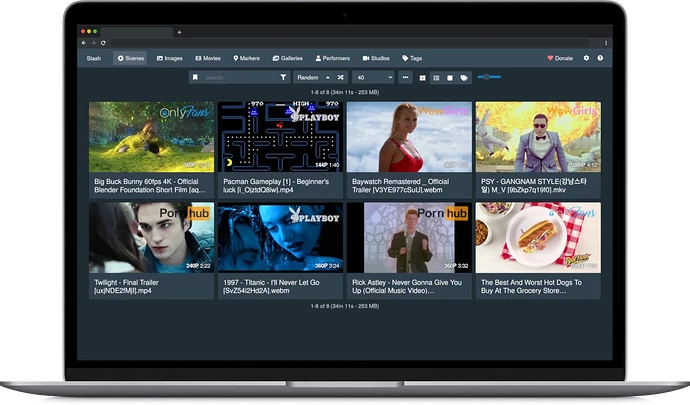Image resolution: width=690 pixels, height=405 pixels.
Task: Open the help question-mark icon
Action: pos(600,58)
